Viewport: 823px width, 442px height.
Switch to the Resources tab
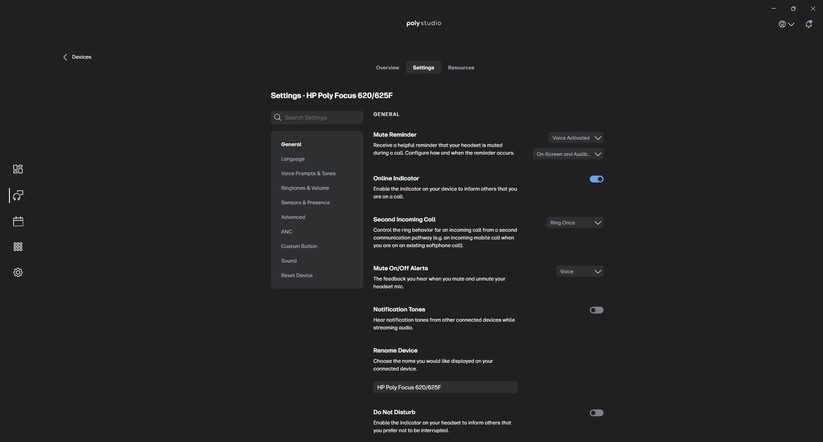[461, 68]
